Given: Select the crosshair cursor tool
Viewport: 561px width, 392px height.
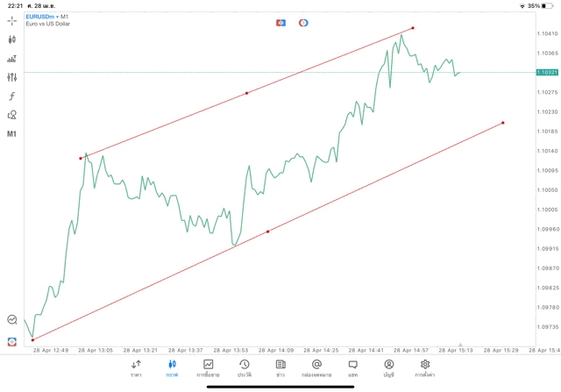Looking at the screenshot, I should pyautogui.click(x=12, y=20).
